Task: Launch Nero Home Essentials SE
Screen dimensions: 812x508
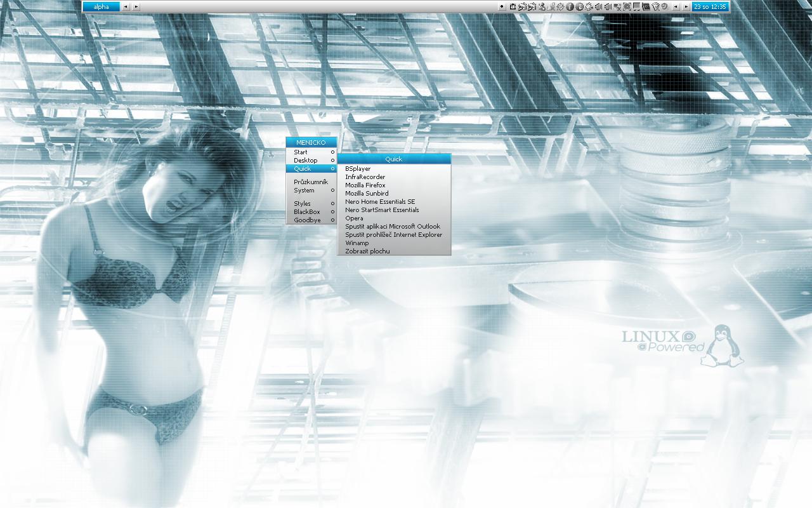Action: pyautogui.click(x=394, y=202)
